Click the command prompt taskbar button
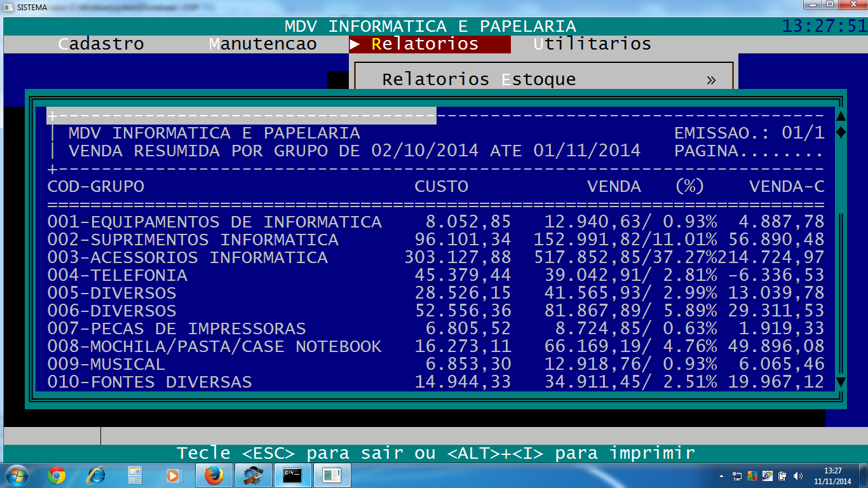 pos(292,475)
